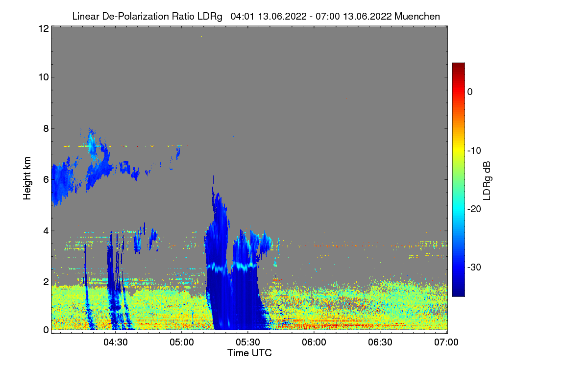Click the x-axis tick label "07:00"
This screenshot has width=588, height=392.
coord(447,343)
